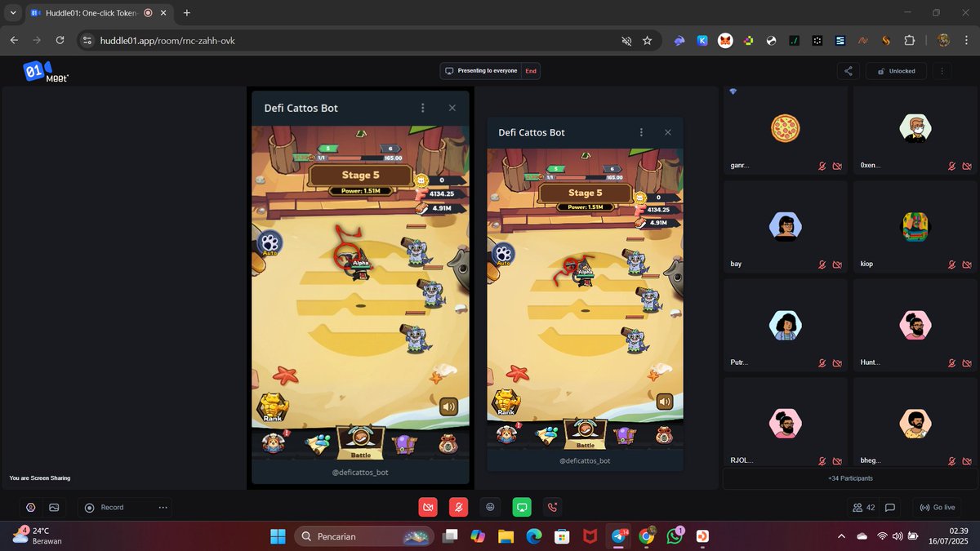Toggle the green screen share button
The height and width of the screenshot is (551, 980).
pos(522,507)
